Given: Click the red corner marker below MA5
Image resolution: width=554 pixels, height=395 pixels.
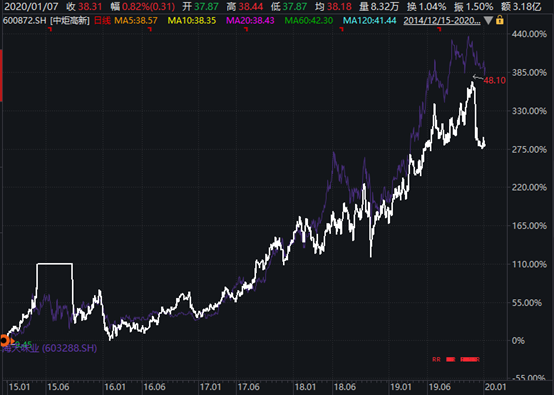Looking at the screenshot, I should coord(150,29).
